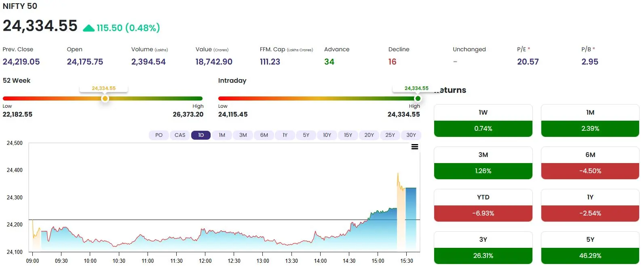644x268 pixels.
Task: Switch chart to 1Y range
Action: coord(285,135)
